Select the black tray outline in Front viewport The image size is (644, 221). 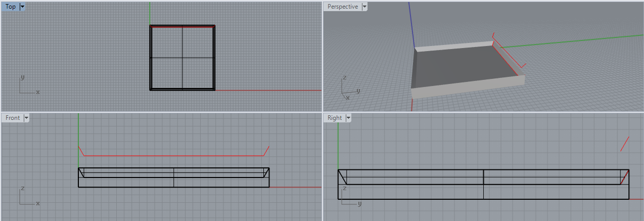(173, 187)
